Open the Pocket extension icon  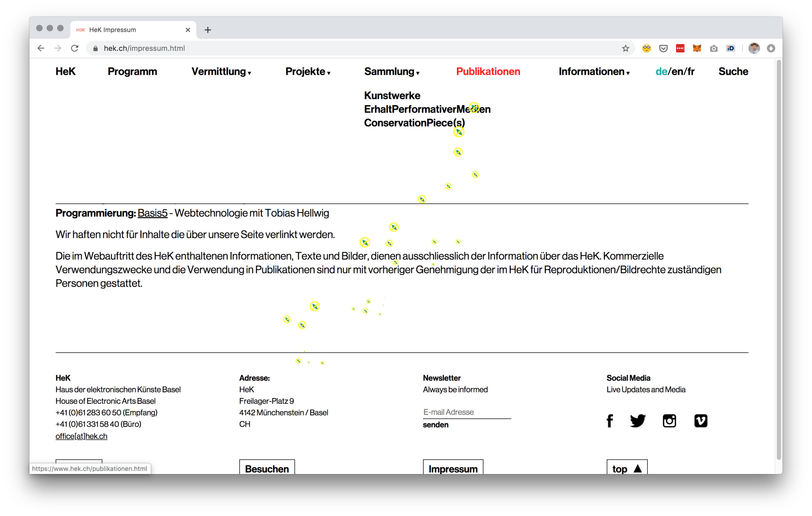coord(663,48)
